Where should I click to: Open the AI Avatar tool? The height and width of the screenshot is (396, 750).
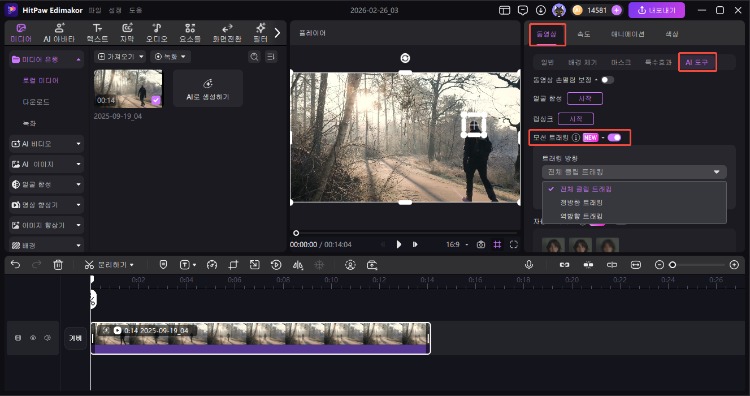[59, 33]
